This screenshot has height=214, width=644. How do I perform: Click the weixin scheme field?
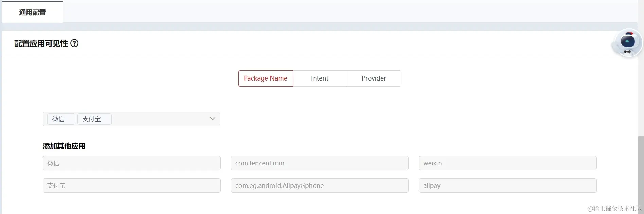tap(507, 163)
